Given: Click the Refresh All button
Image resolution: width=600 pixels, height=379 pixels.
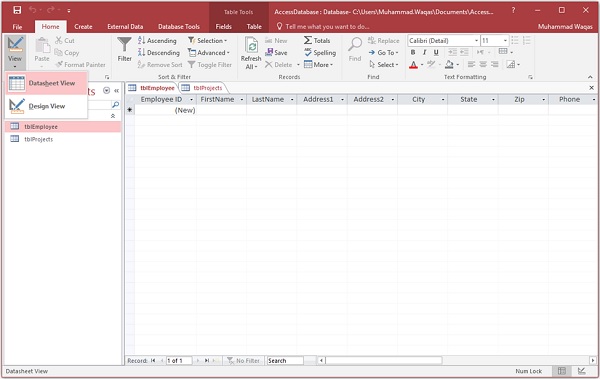Looking at the screenshot, I should 251,53.
